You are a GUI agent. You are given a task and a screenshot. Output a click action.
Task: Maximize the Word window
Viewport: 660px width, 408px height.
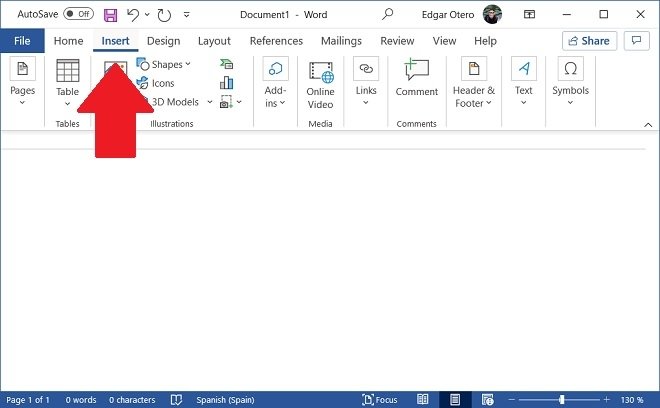604,14
